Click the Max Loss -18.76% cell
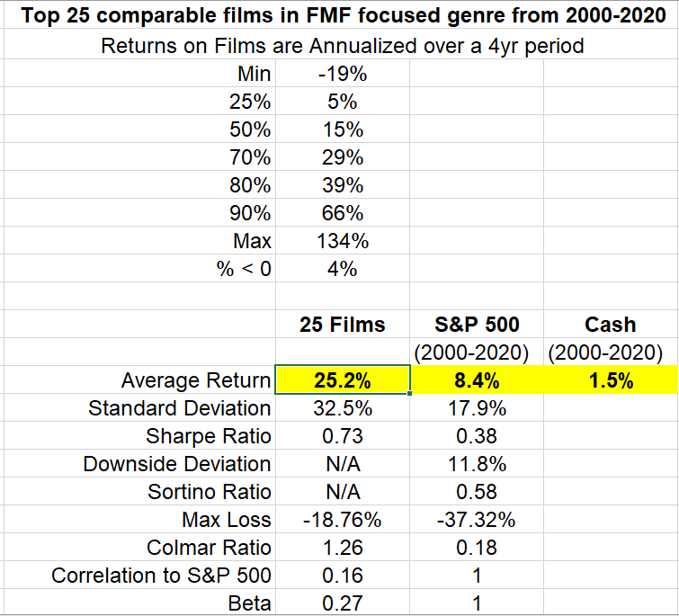The height and width of the screenshot is (616, 679). coord(342,520)
